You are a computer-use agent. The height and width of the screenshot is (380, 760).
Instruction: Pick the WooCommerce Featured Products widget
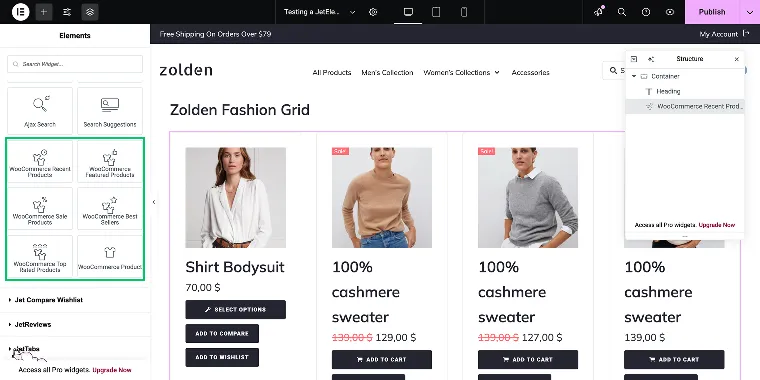pyautogui.click(x=110, y=161)
